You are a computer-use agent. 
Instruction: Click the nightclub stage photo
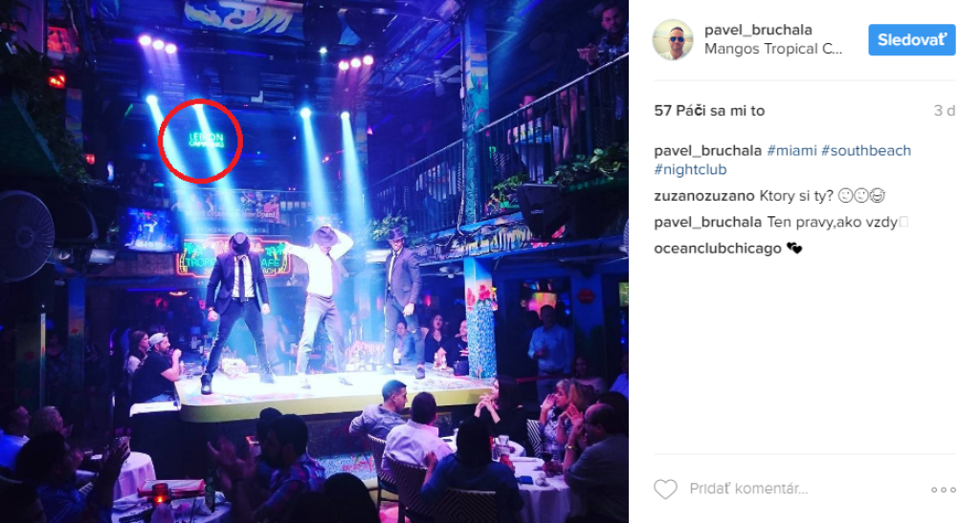click(x=314, y=262)
